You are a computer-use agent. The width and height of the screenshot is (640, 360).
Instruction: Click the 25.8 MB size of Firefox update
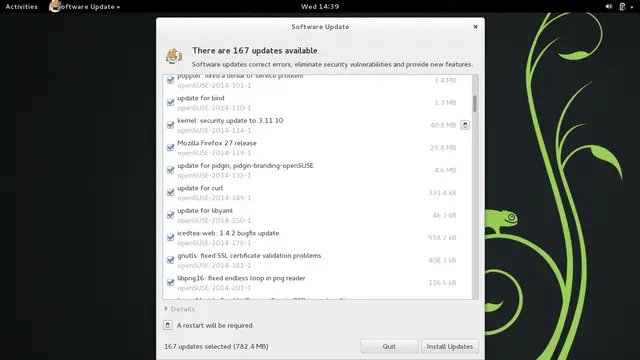point(443,148)
